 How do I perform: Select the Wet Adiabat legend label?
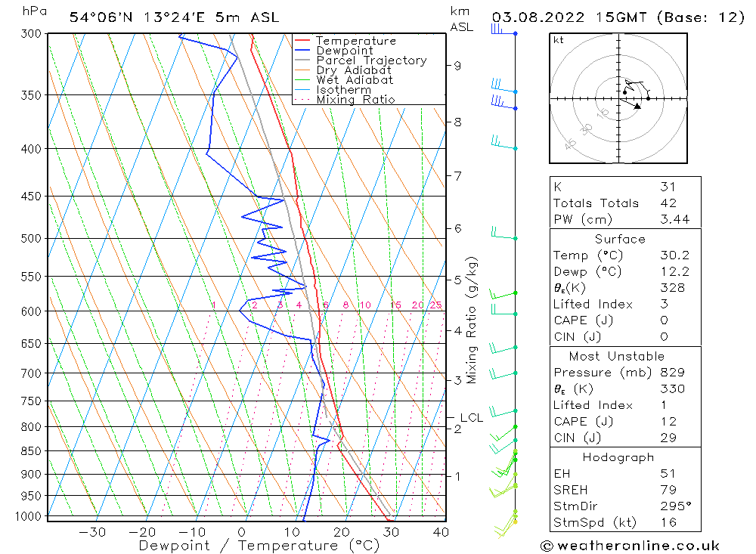click(x=355, y=80)
